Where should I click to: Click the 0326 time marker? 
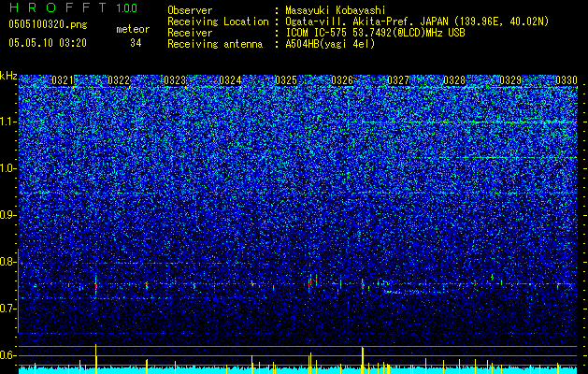point(342,80)
